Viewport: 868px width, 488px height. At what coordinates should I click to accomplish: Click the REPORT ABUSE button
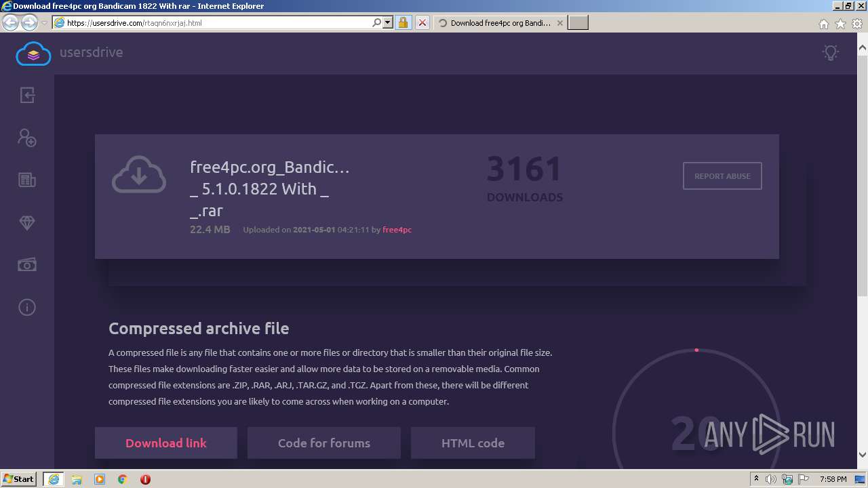pos(722,176)
